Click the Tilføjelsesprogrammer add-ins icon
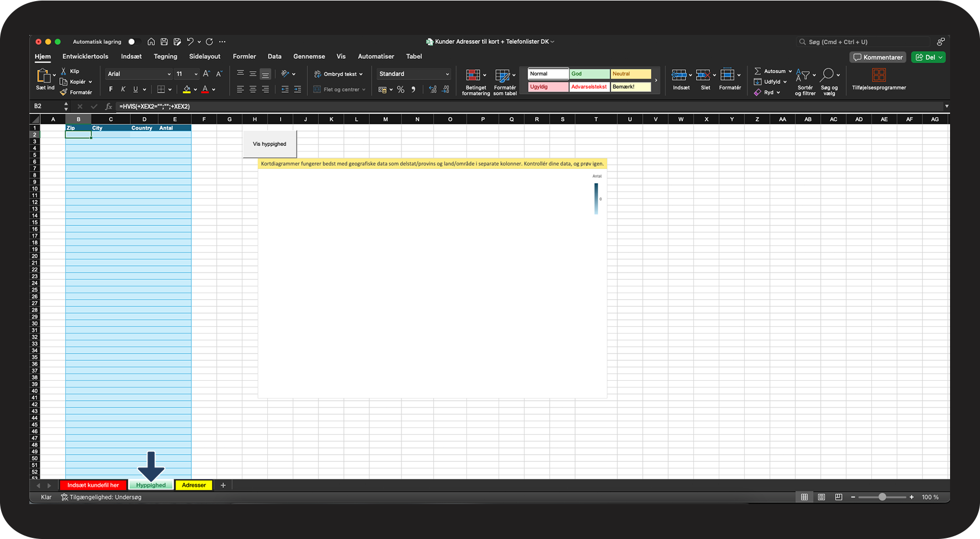 (879, 75)
